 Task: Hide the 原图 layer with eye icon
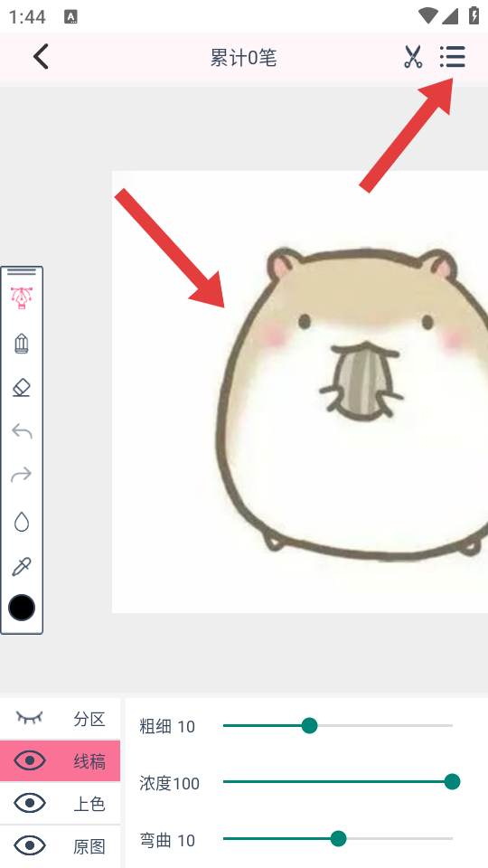coord(29,845)
